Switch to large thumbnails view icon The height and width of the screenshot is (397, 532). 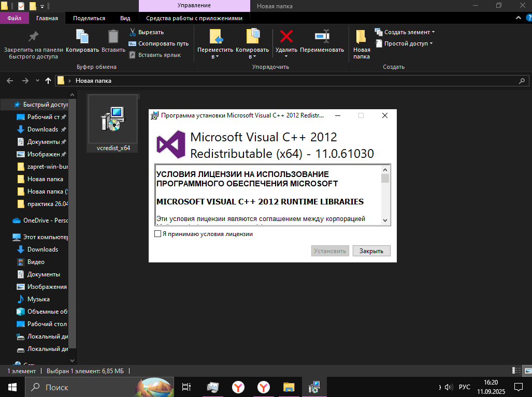[x=527, y=371]
